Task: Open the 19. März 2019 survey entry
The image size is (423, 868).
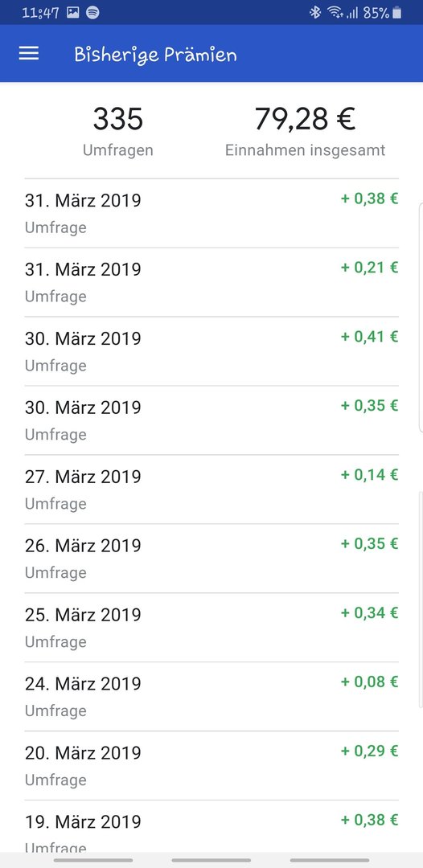Action: click(211, 826)
